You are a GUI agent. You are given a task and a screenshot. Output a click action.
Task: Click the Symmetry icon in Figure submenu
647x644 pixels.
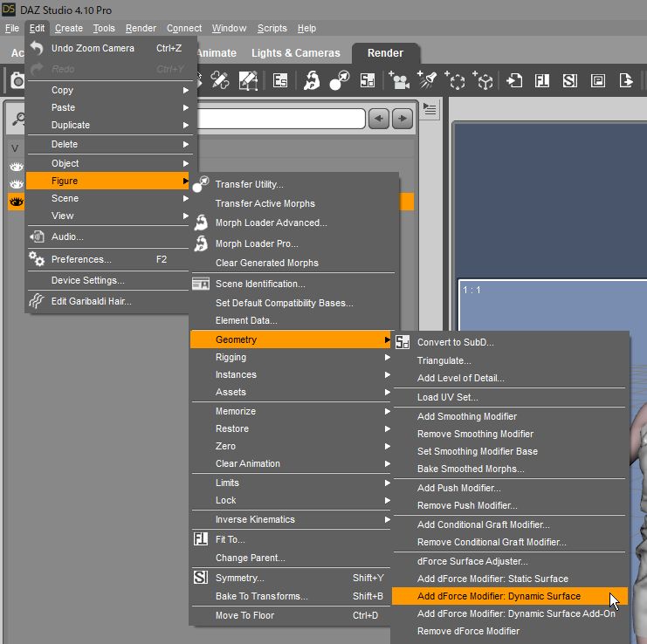point(201,577)
